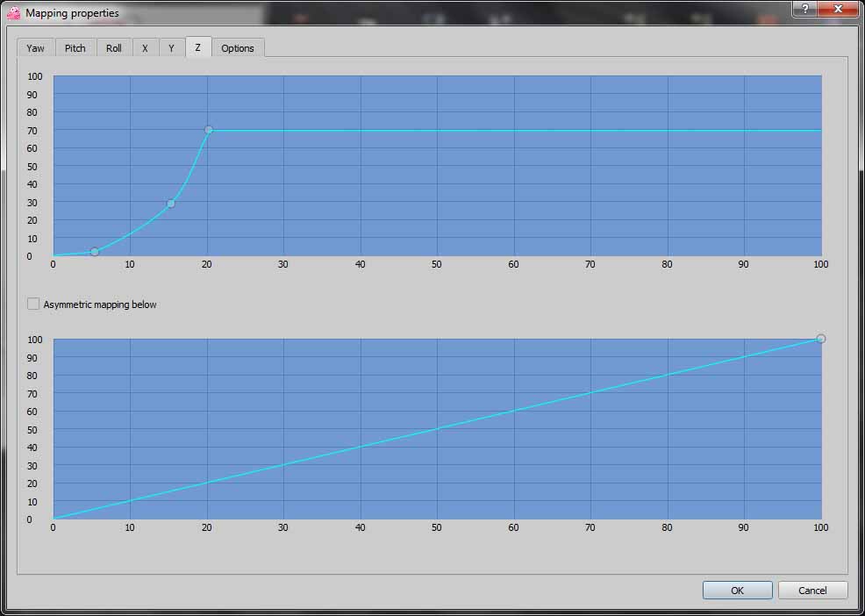Open the Options tab
The width and height of the screenshot is (865, 616).
coord(238,48)
